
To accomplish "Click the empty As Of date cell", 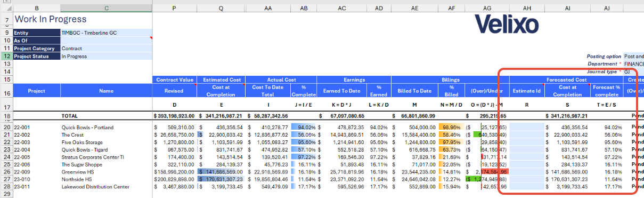I will tap(107, 40).
